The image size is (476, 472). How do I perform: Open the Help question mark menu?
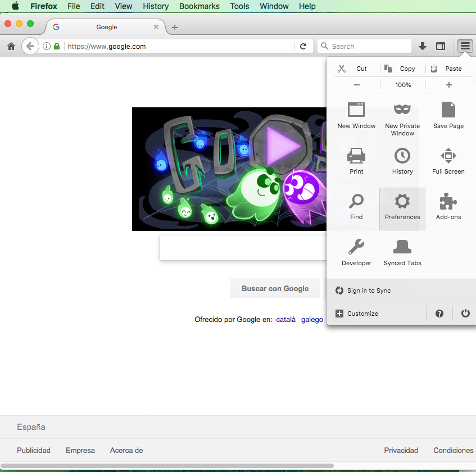(x=439, y=314)
